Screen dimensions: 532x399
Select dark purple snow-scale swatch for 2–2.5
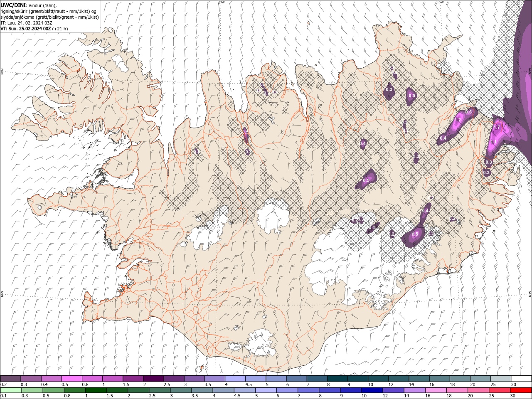tap(153, 379)
